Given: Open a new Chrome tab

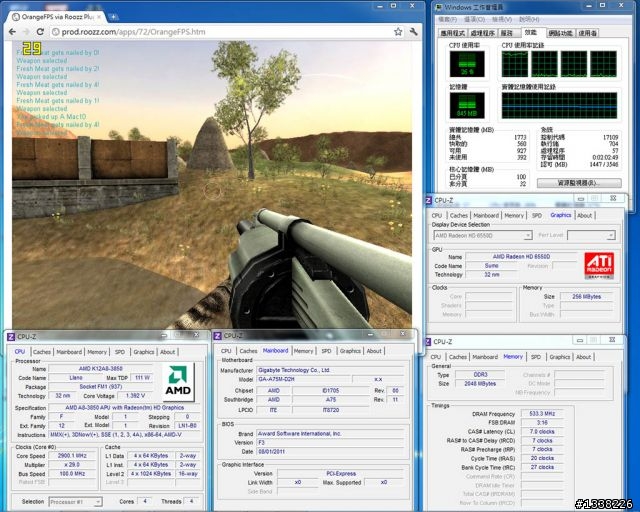Looking at the screenshot, I should point(113,17).
